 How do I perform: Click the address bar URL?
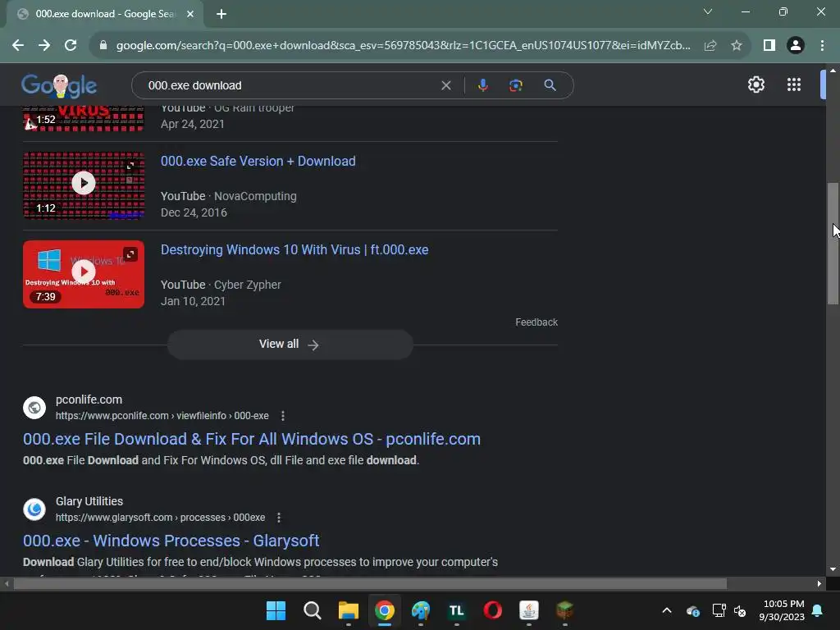click(x=403, y=46)
